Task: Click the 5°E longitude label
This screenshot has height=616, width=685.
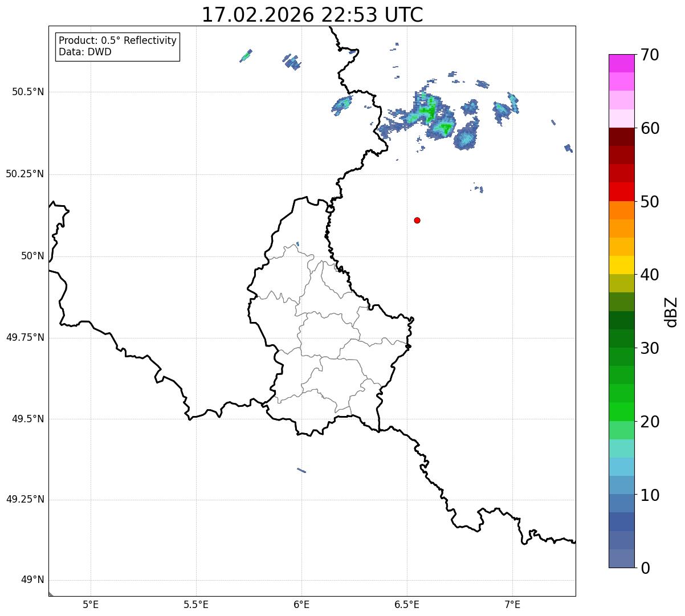Action: [91, 605]
